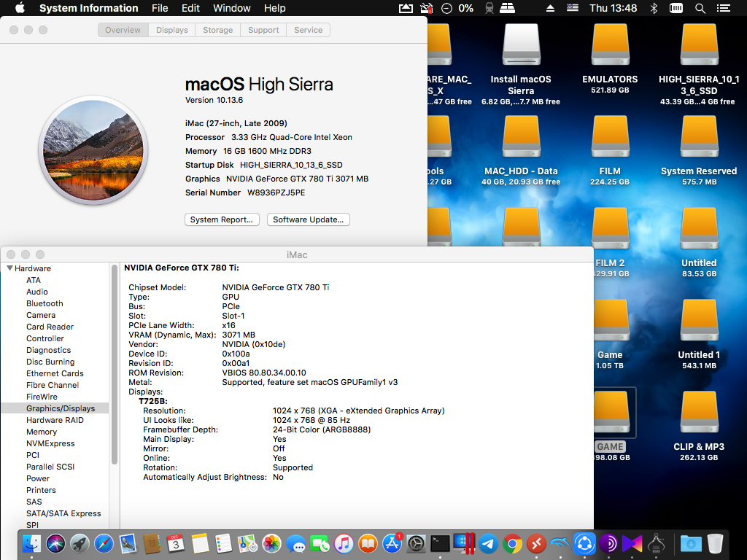Image resolution: width=747 pixels, height=560 pixels.
Task: Switch to the Service tab
Action: pos(309,30)
